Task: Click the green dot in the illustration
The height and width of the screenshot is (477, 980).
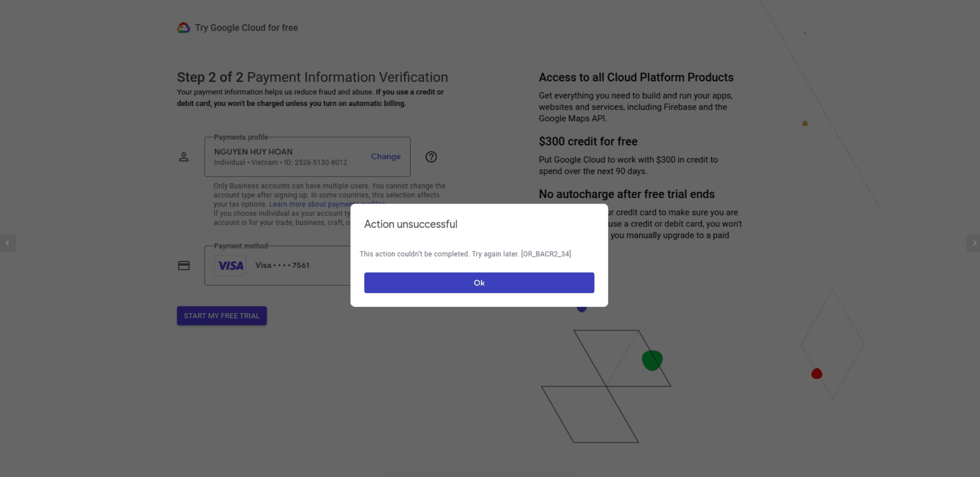Action: pyautogui.click(x=652, y=360)
